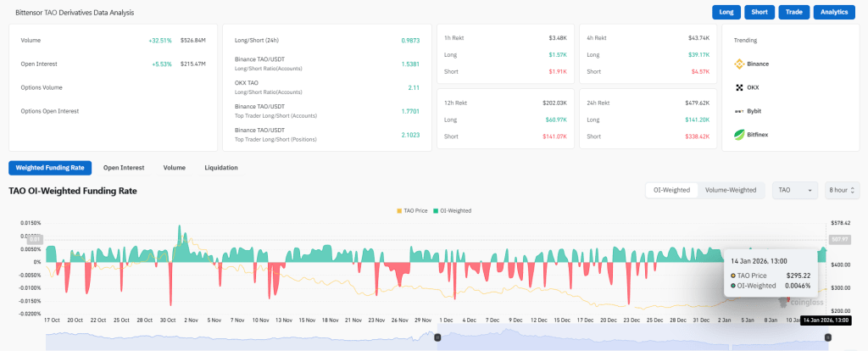Click the right handle of range navigator
The height and width of the screenshot is (351, 868).
(828, 337)
